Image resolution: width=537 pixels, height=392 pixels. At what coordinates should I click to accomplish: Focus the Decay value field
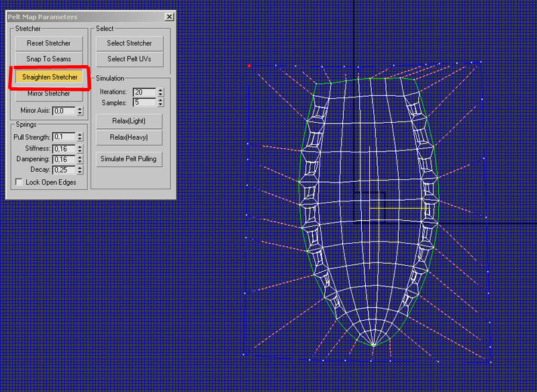[64, 170]
